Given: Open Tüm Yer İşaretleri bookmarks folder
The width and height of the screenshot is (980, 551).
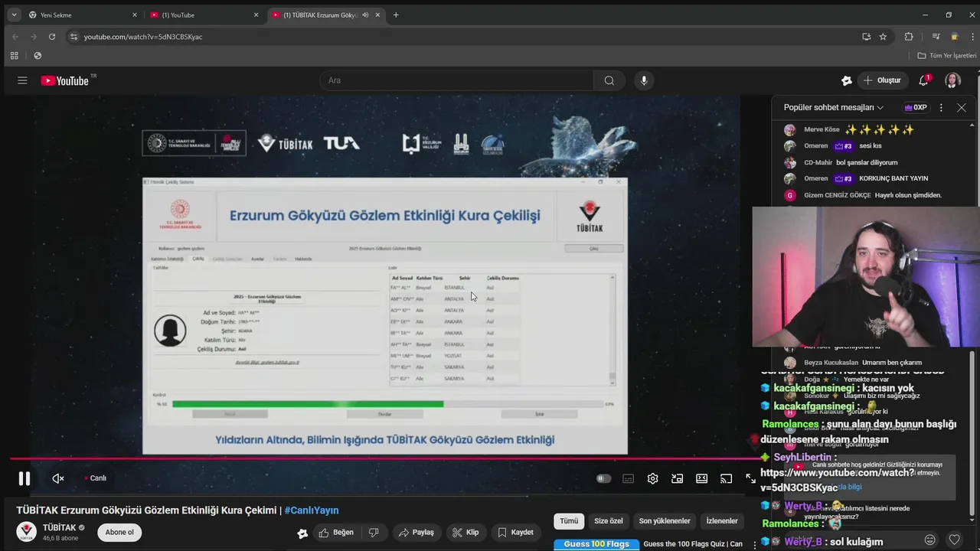Looking at the screenshot, I should pyautogui.click(x=947, y=56).
